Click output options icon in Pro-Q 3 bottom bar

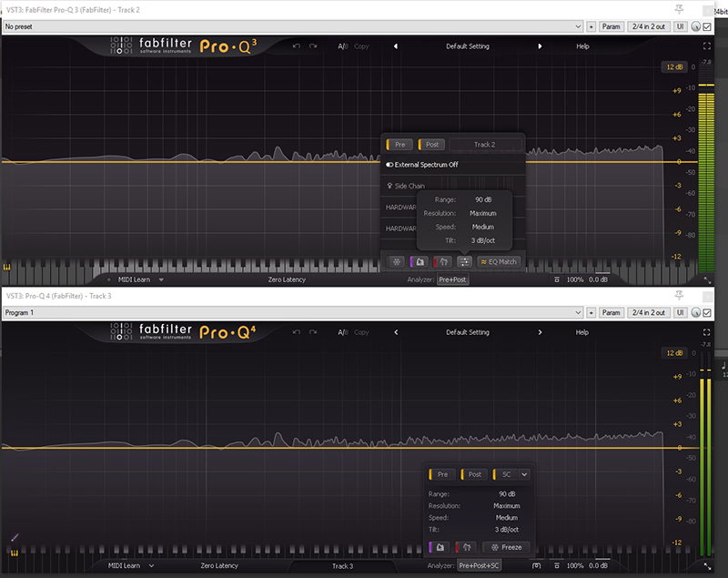[557, 279]
